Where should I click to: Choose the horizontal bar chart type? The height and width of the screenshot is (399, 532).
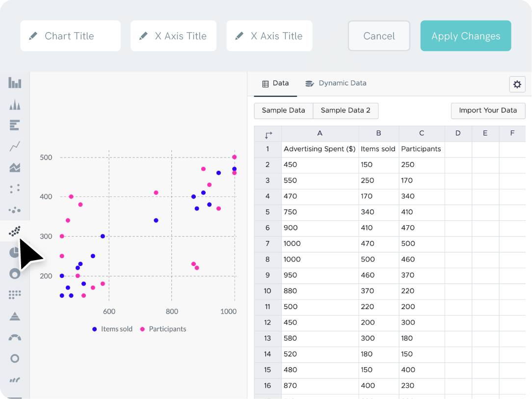(15, 125)
